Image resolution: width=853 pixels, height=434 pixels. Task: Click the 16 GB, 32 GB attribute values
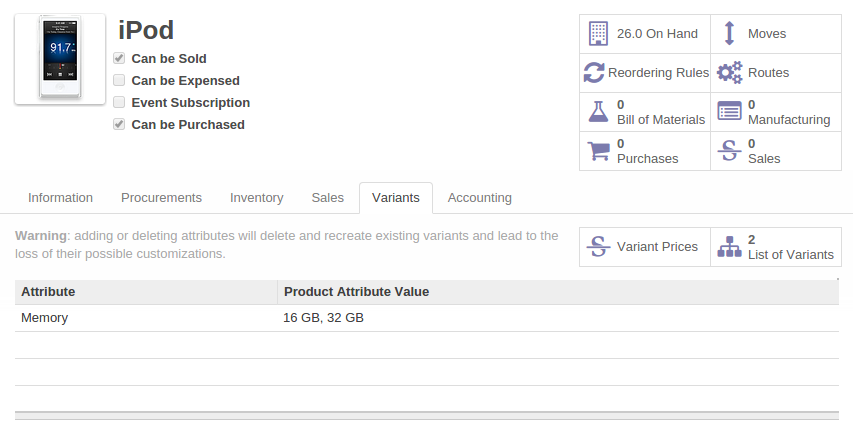point(324,318)
